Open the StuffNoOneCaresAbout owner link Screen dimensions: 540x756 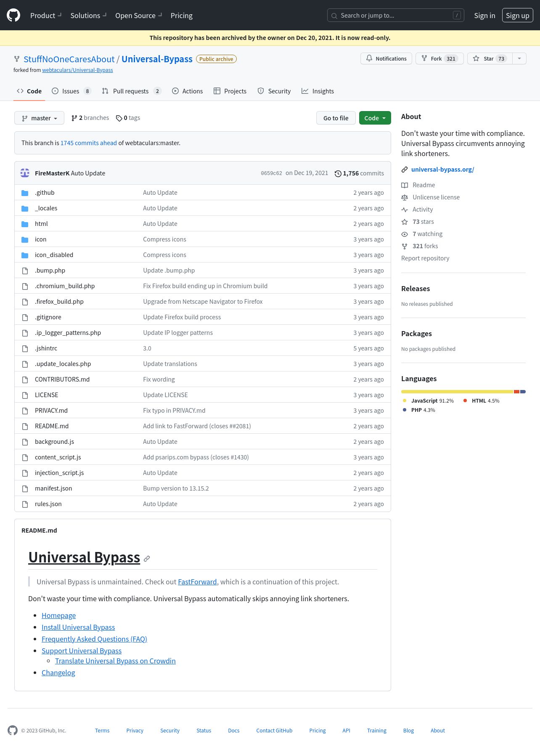coord(69,59)
